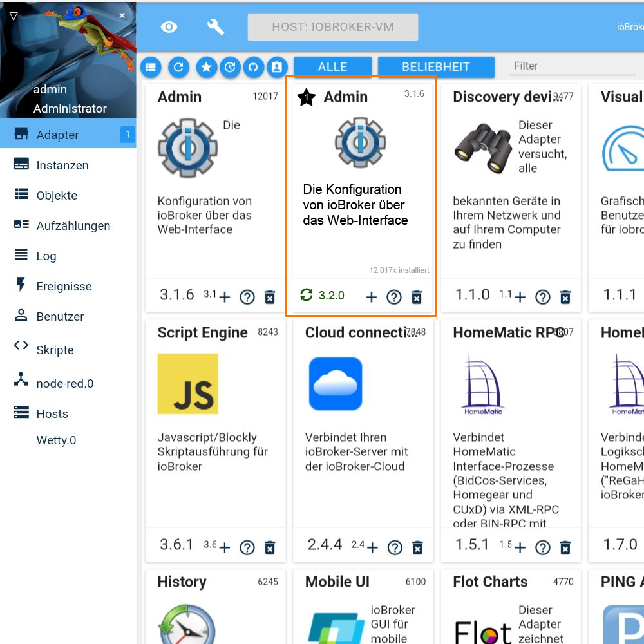The width and height of the screenshot is (644, 644).
Task: Click the update check clock icon
Action: [x=230, y=67]
